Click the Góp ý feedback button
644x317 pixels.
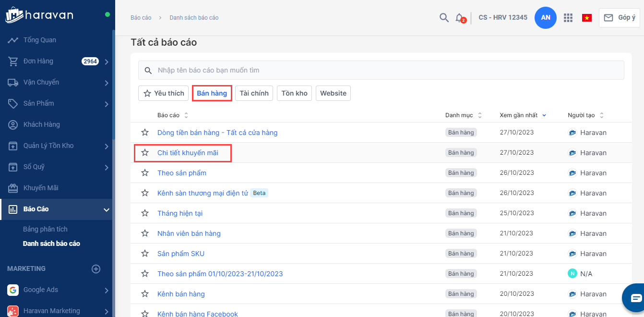pyautogui.click(x=619, y=18)
